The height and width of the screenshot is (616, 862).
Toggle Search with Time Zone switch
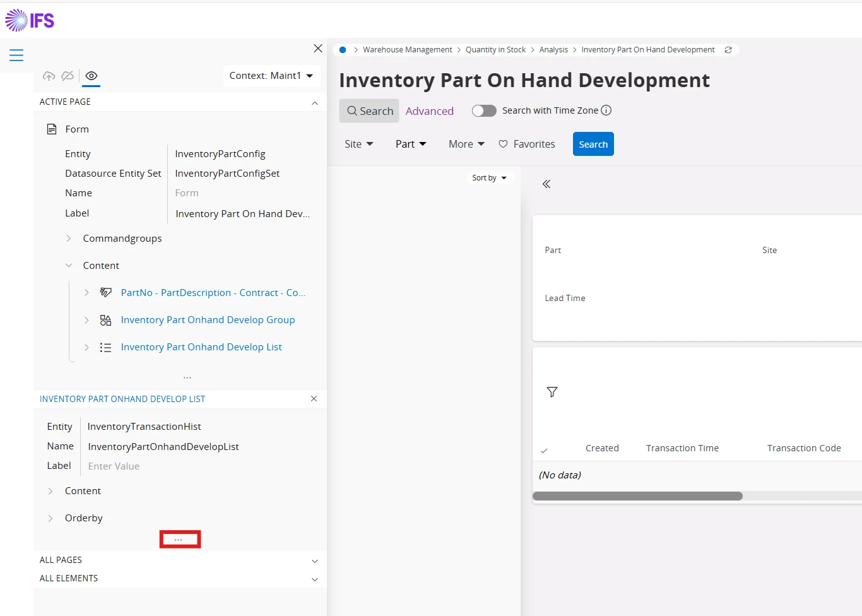point(484,111)
